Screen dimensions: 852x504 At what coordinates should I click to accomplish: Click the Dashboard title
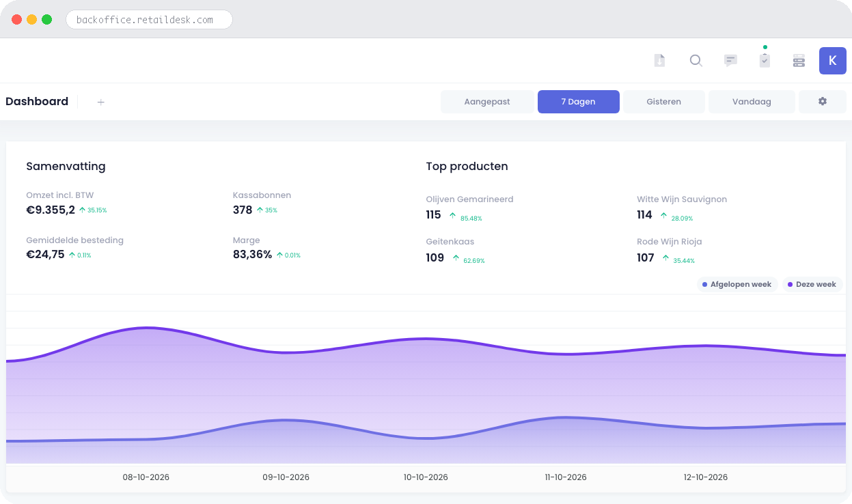click(x=37, y=101)
